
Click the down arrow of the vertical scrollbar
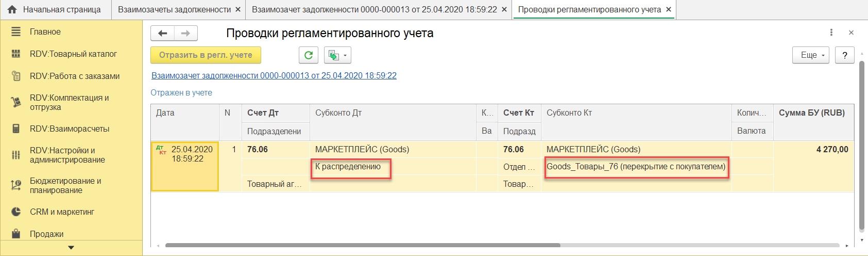[x=862, y=240]
